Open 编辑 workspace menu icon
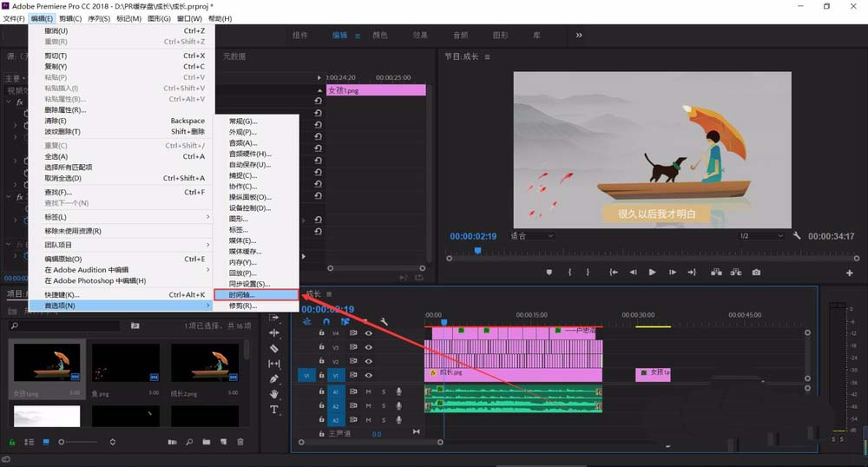Viewport: 868px width, 467px height. 357,36
